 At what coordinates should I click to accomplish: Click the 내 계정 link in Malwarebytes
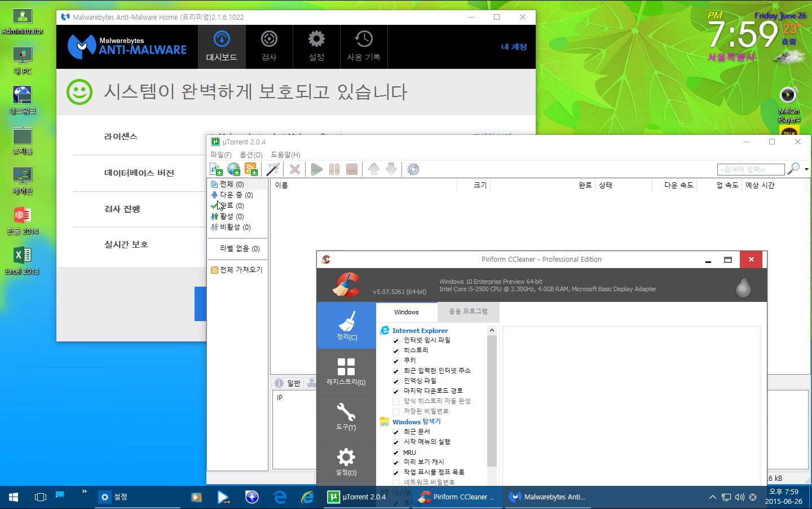[514, 47]
